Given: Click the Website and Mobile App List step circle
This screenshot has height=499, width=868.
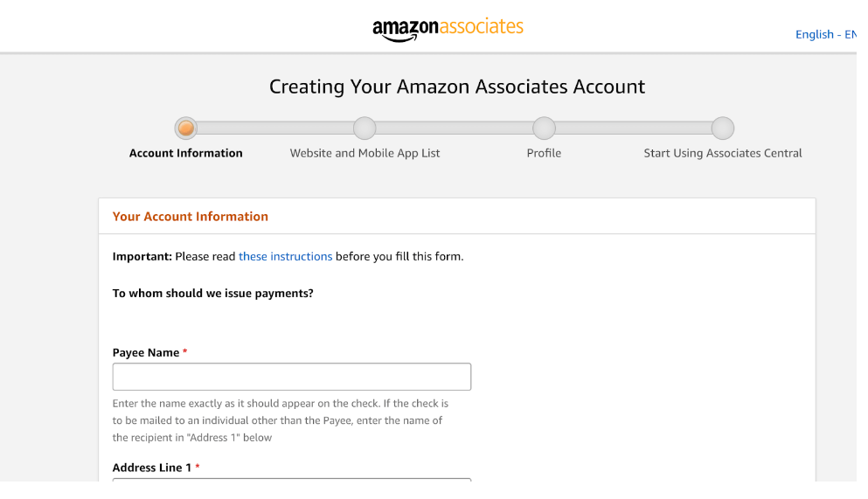Looking at the screenshot, I should tap(365, 128).
